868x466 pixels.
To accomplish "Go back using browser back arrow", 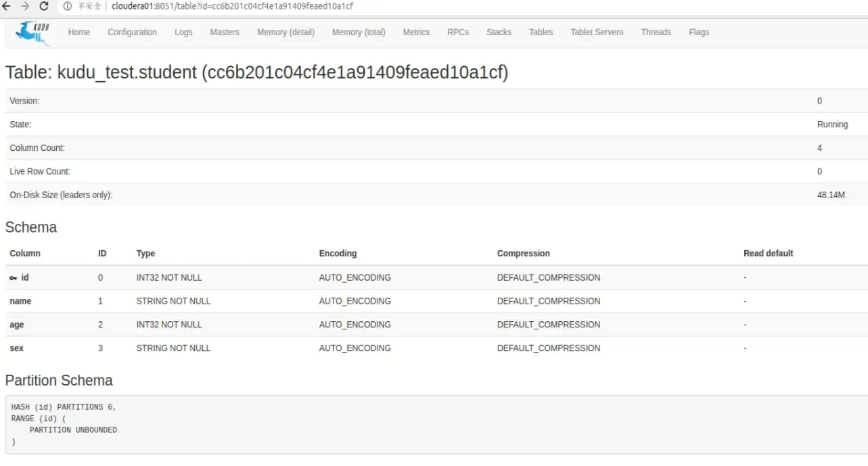I will pyautogui.click(x=7, y=6).
